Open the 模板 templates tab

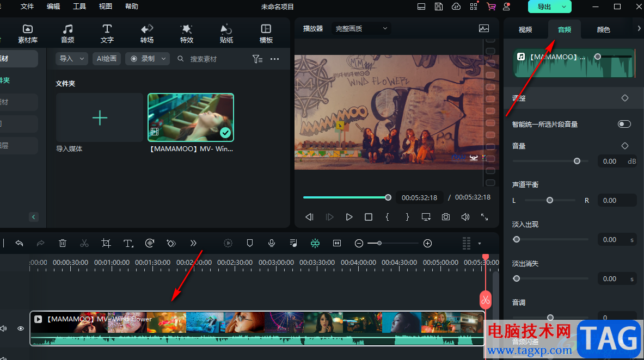[x=266, y=34]
